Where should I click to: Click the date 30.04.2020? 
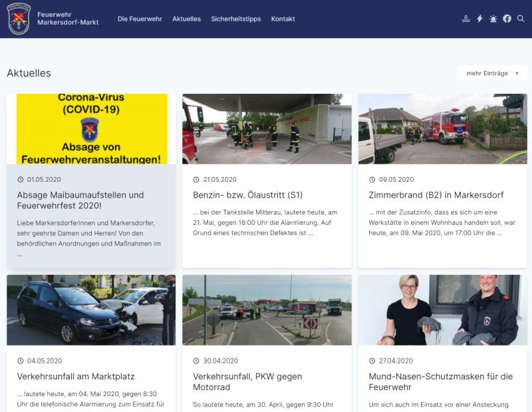[221, 361]
